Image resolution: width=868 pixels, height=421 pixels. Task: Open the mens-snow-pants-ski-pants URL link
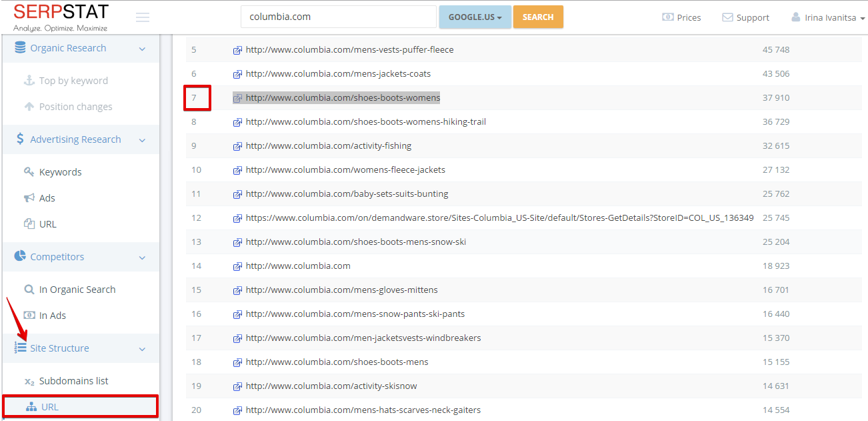355,314
